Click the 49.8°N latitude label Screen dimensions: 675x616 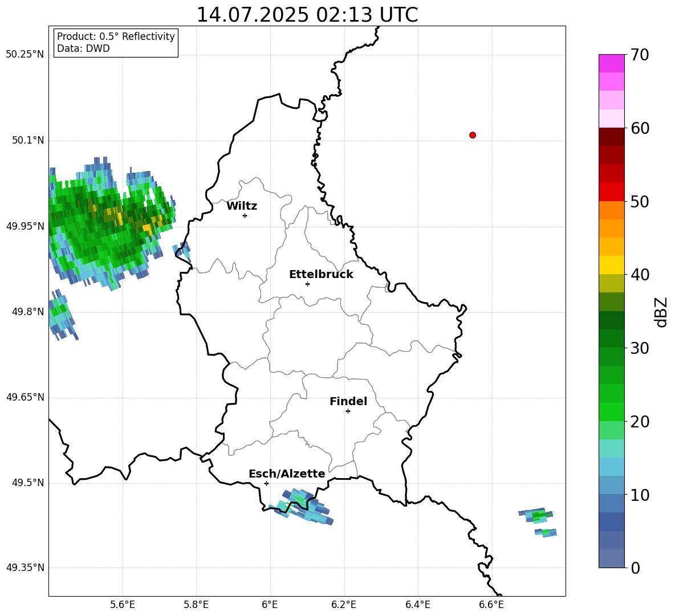[28, 312]
